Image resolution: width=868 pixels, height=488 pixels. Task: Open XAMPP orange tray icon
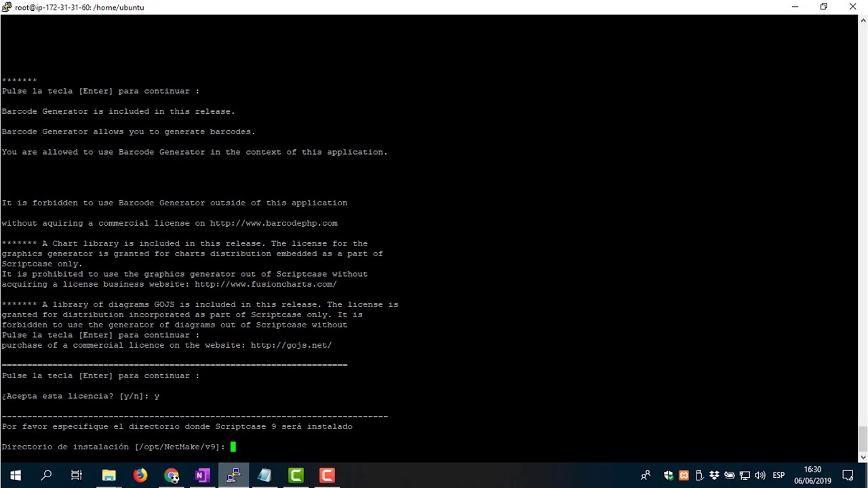pos(684,475)
